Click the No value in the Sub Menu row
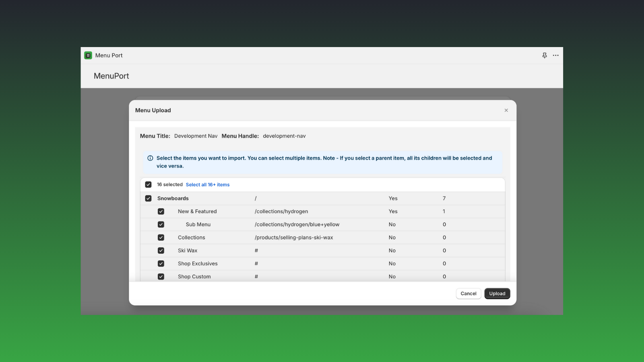 392,224
